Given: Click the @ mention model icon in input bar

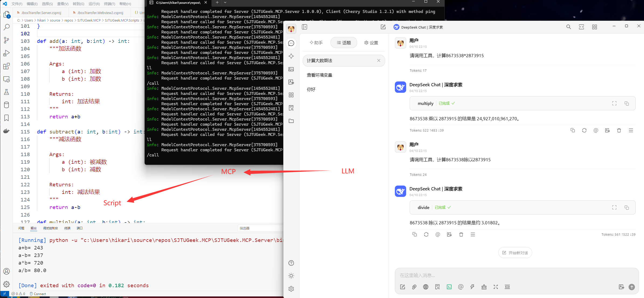Looking at the screenshot, I should [x=461, y=287].
